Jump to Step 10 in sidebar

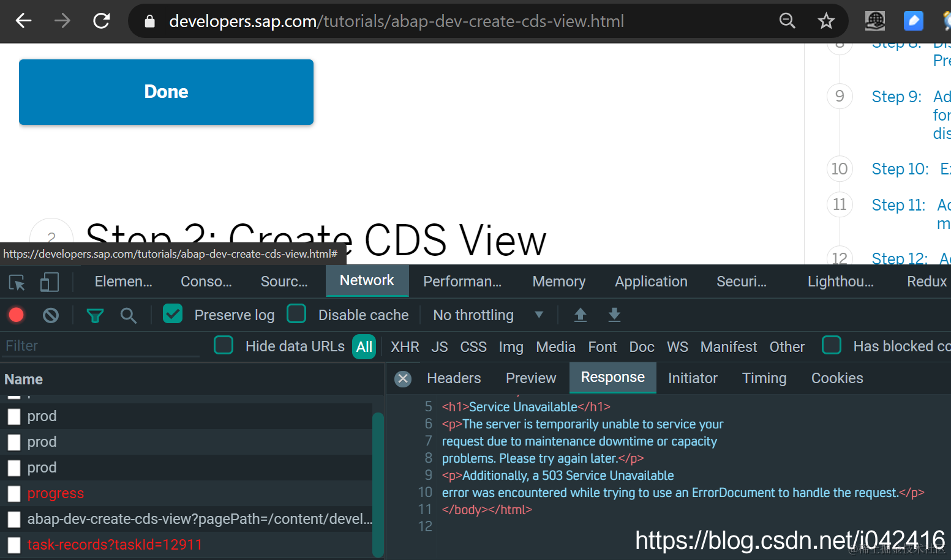click(x=900, y=169)
